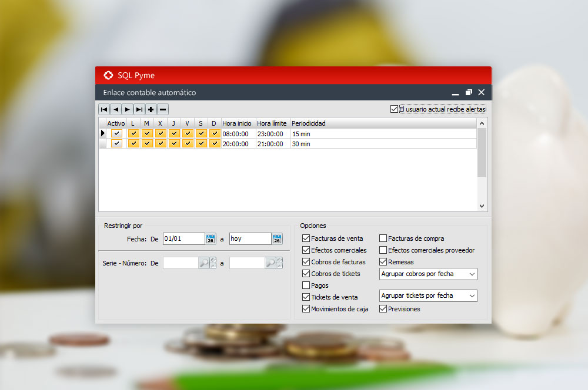588x390 pixels.
Task: Jump to last record button
Action: click(139, 109)
